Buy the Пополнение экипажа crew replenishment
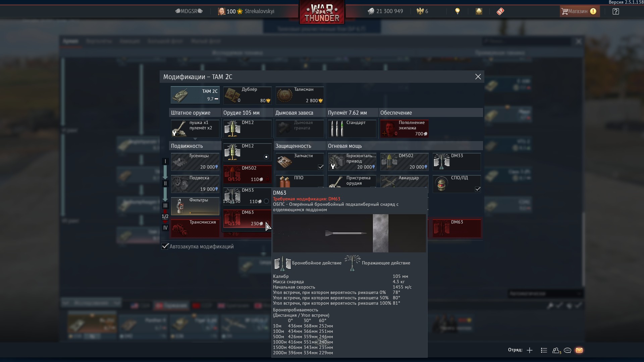 pyautogui.click(x=405, y=129)
